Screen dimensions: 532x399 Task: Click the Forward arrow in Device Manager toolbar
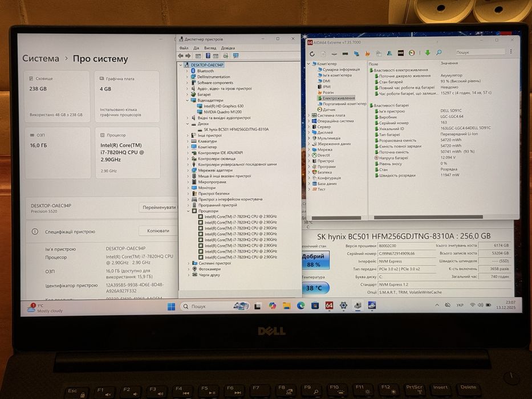tap(188, 56)
